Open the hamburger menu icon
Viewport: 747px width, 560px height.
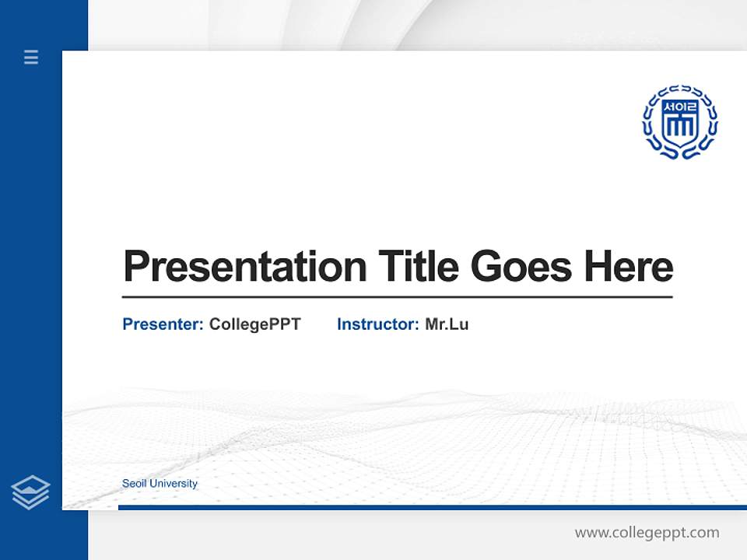(x=31, y=57)
